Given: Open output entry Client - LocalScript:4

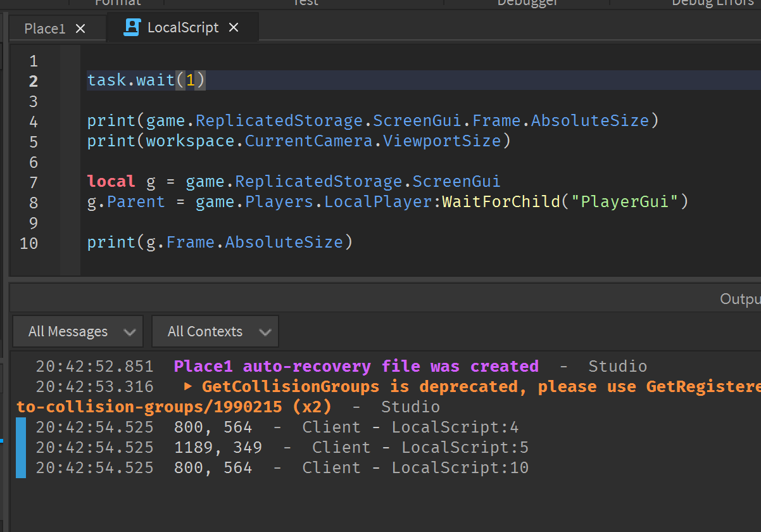Looking at the screenshot, I should click(411, 427).
